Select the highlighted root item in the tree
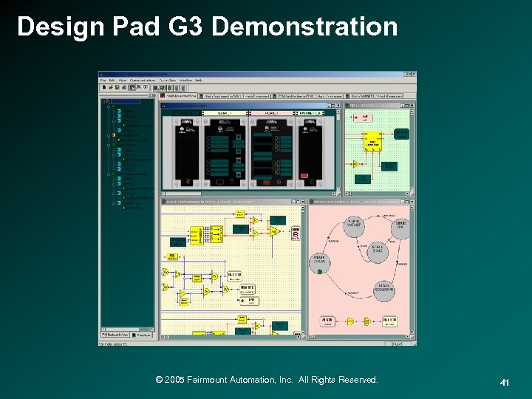This screenshot has width=532, height=399. click(x=126, y=101)
